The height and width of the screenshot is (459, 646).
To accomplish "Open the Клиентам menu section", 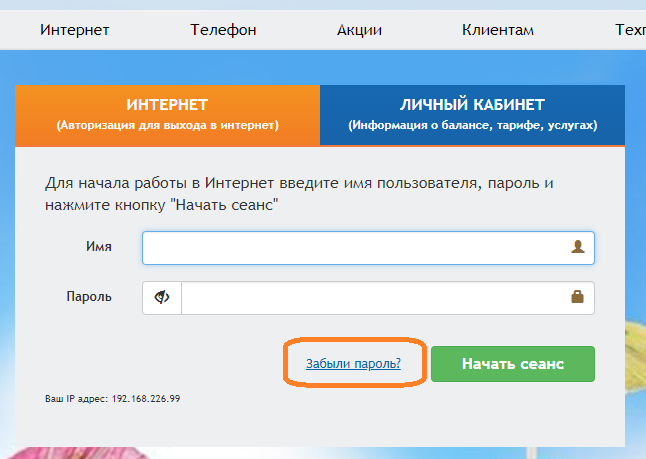I will point(498,30).
